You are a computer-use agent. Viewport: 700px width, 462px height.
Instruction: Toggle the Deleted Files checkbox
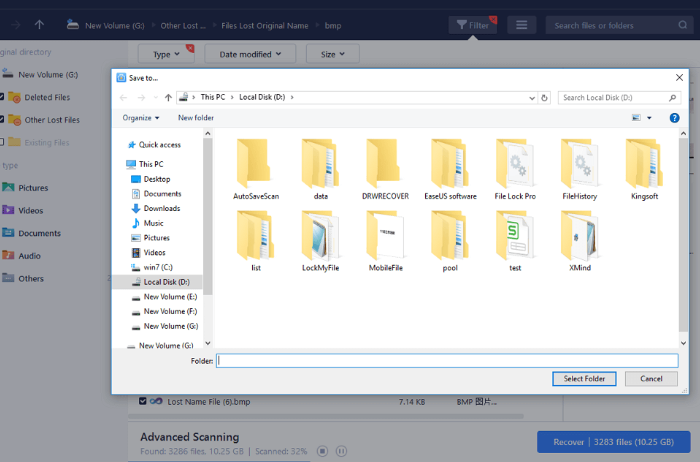1,96
